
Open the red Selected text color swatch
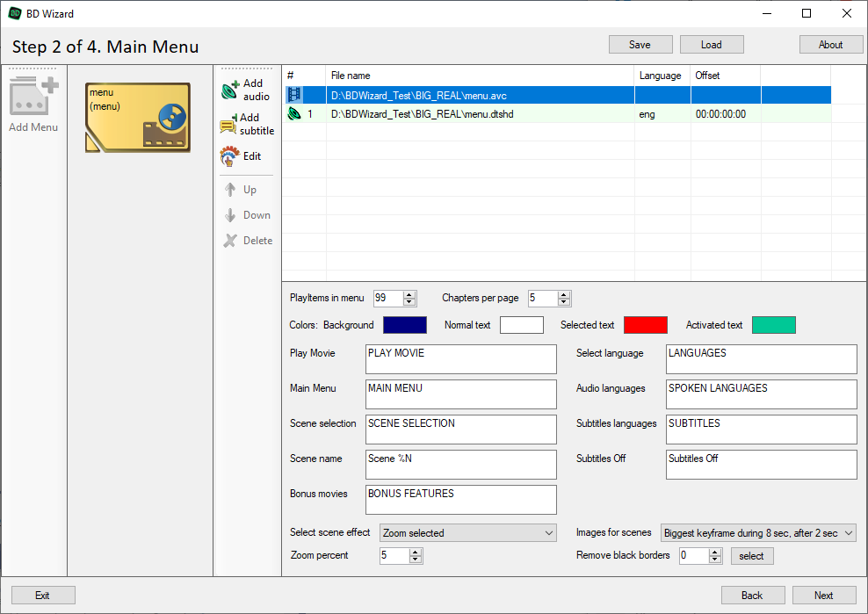coord(645,325)
